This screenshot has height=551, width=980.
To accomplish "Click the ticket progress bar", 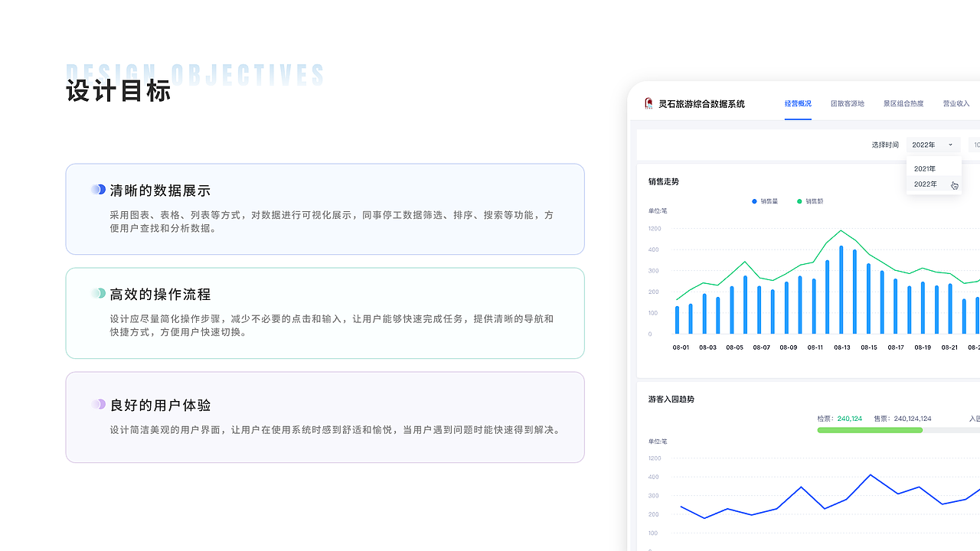I will tap(898, 430).
